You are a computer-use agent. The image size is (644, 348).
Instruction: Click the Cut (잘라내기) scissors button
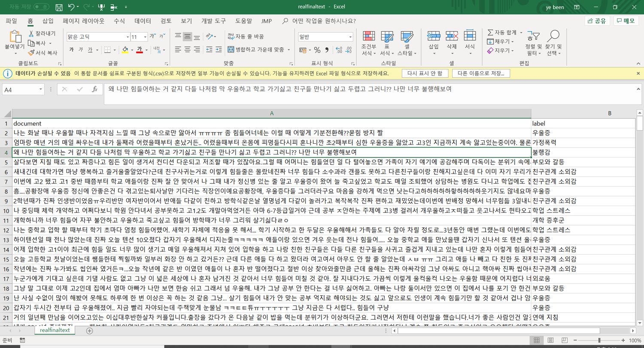coord(42,33)
